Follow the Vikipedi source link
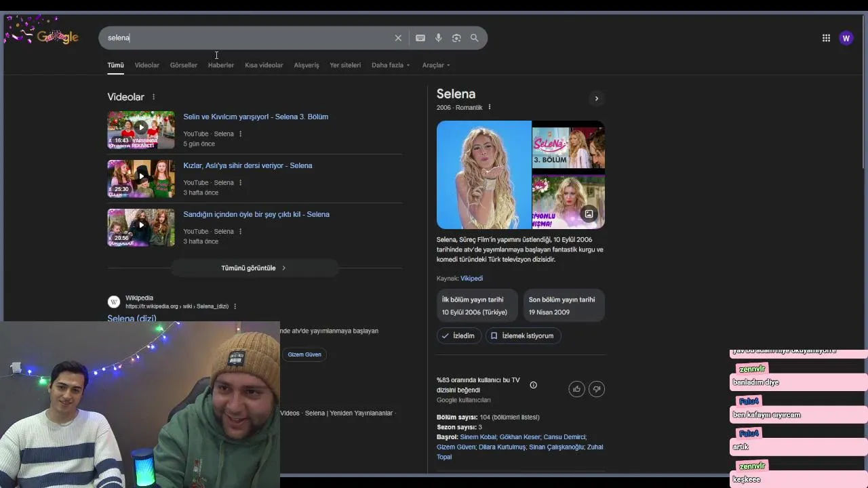Image resolution: width=868 pixels, height=488 pixels. [471, 279]
